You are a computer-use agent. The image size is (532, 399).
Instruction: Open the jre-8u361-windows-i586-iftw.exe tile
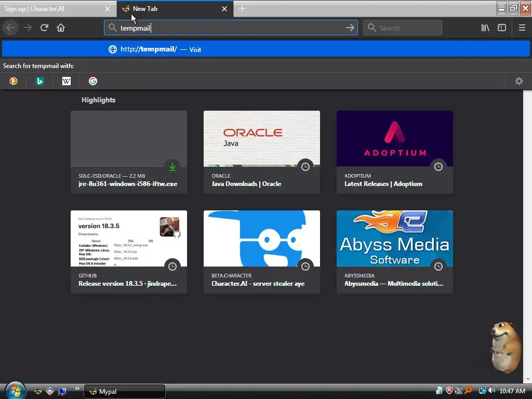click(x=129, y=152)
